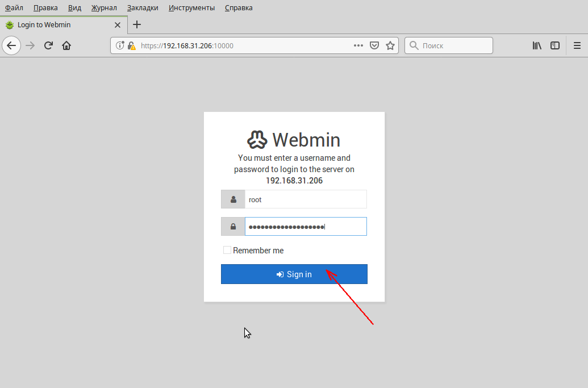Click the forward navigation arrow
This screenshot has height=388, width=588.
[30, 46]
